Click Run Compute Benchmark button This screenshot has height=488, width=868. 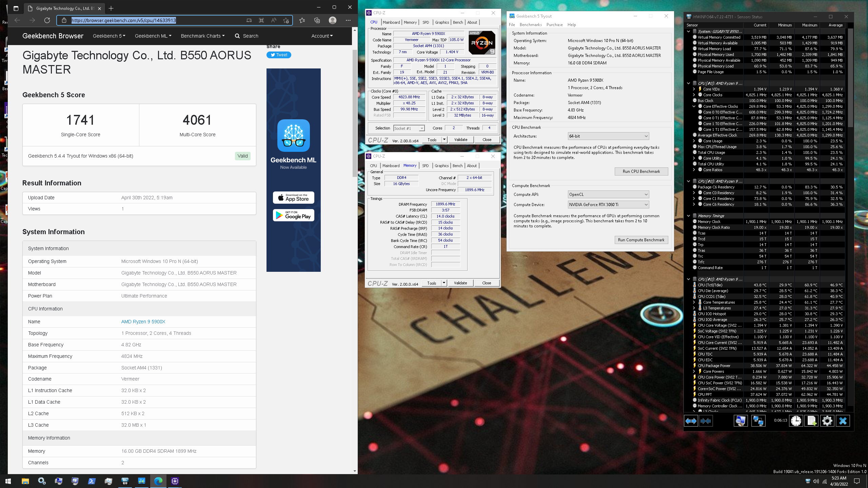point(641,240)
